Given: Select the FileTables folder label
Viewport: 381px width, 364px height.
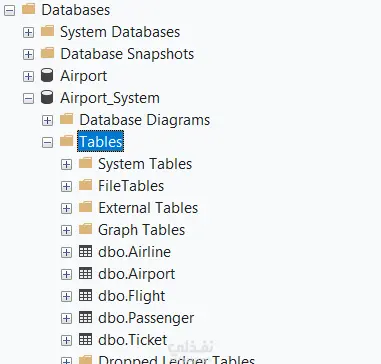Looking at the screenshot, I should click(x=131, y=186).
